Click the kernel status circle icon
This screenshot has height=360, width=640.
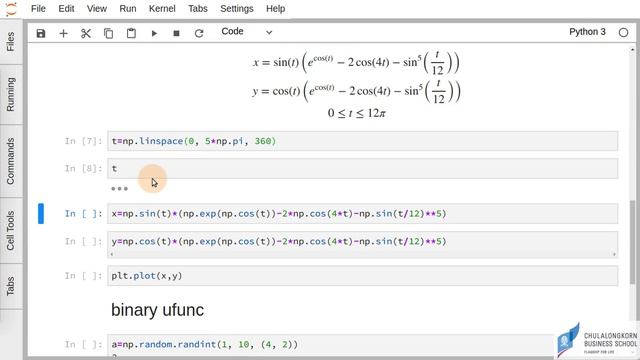(623, 32)
